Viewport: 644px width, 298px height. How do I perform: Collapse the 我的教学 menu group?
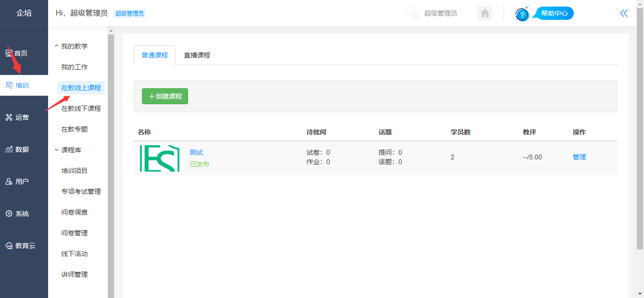71,46
